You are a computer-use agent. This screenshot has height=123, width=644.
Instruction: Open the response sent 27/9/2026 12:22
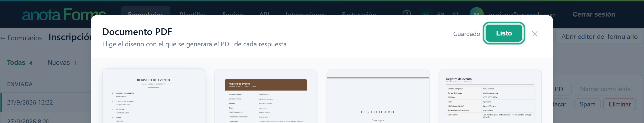46,102
